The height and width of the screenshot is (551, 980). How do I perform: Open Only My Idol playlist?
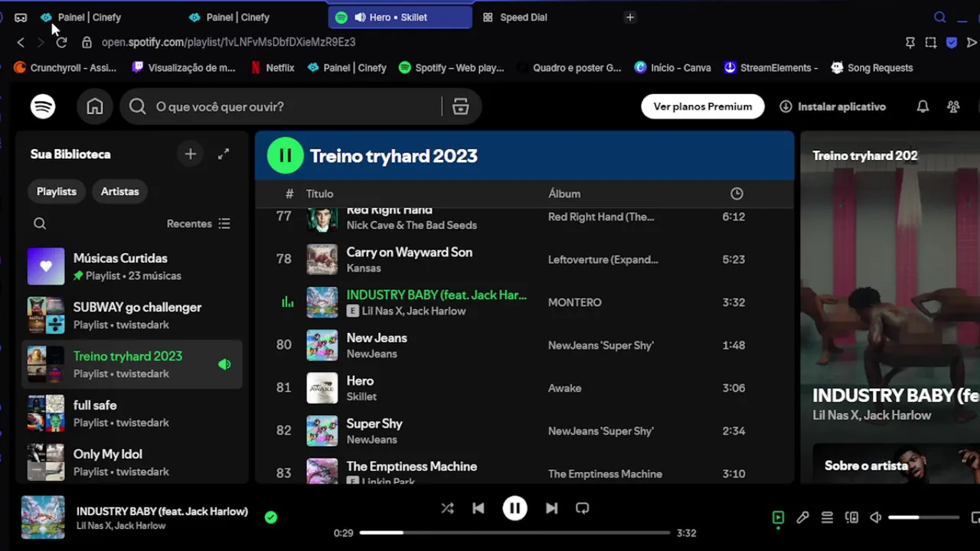pos(132,462)
